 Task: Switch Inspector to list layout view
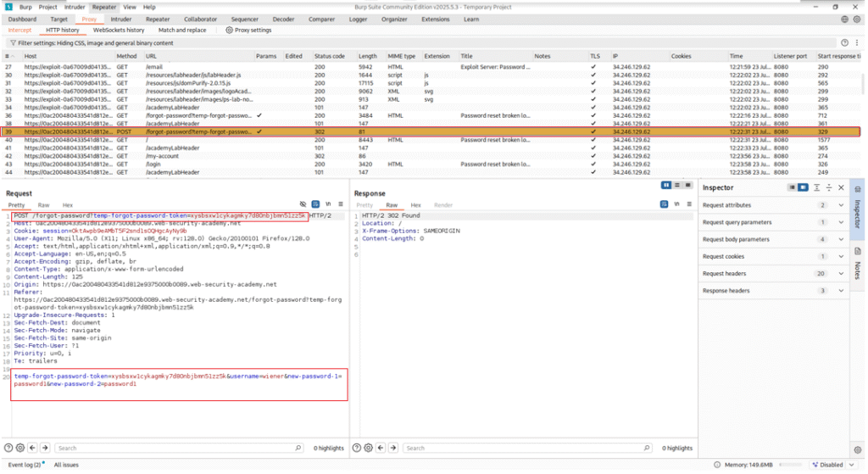(793, 187)
